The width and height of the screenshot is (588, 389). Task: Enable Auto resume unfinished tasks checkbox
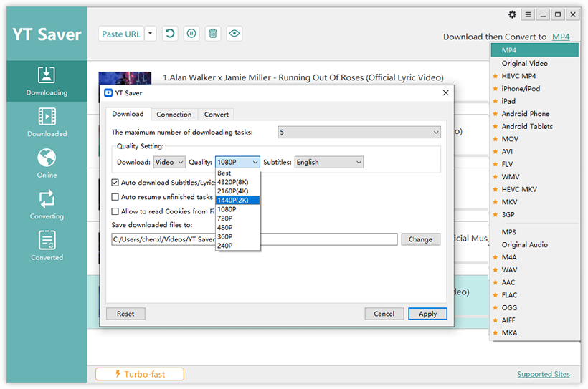click(115, 197)
